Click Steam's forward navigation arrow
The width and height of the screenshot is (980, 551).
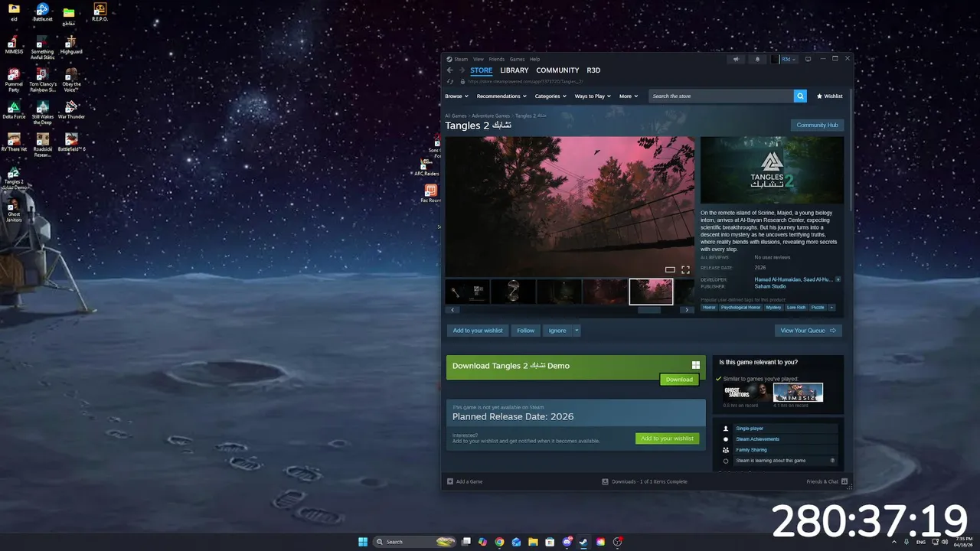pyautogui.click(x=462, y=70)
